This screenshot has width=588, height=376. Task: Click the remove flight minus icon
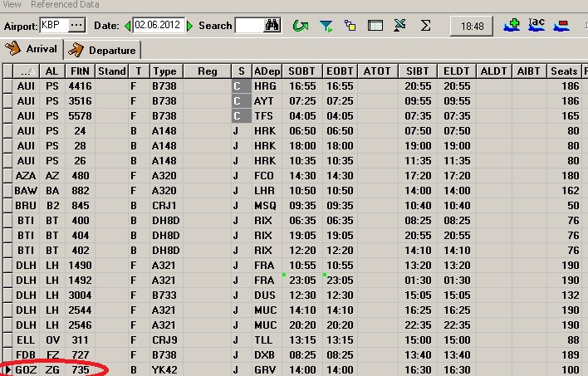pos(561,26)
